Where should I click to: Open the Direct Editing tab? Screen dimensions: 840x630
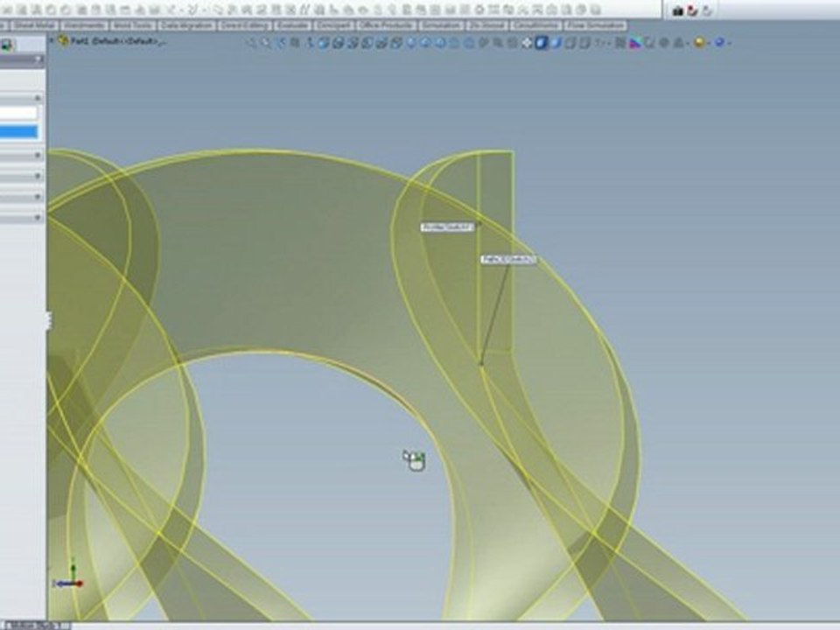[245, 25]
